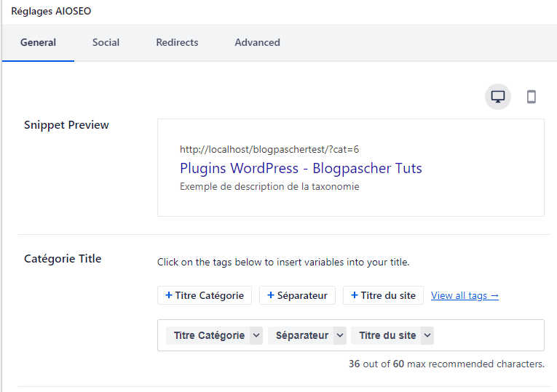
Task: Click the localhost URL in the snippet preview
Action: pyautogui.click(x=269, y=149)
